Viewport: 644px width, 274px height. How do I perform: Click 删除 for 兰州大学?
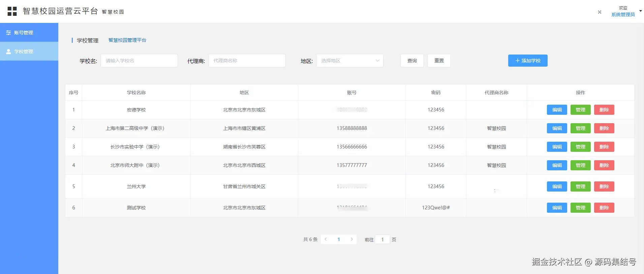[604, 186]
